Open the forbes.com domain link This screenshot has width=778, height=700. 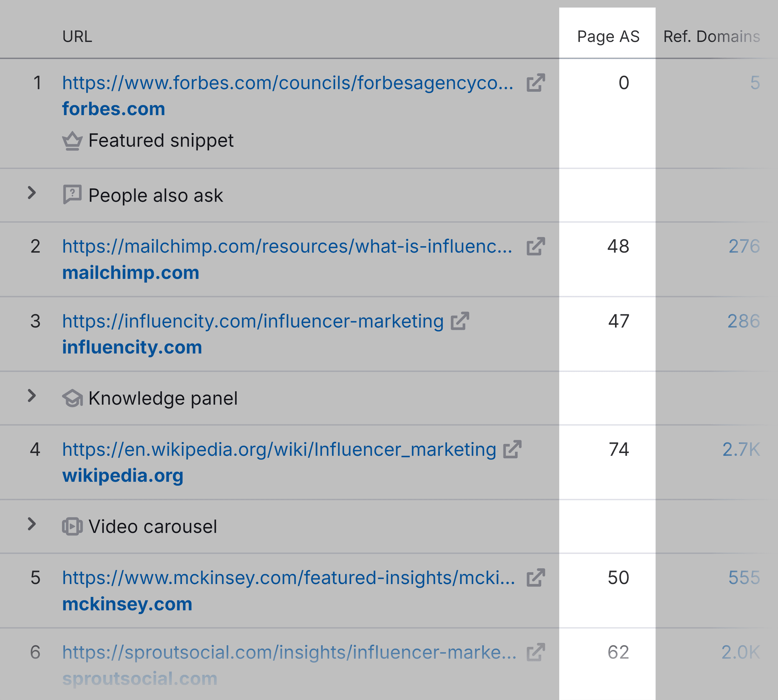point(114,109)
